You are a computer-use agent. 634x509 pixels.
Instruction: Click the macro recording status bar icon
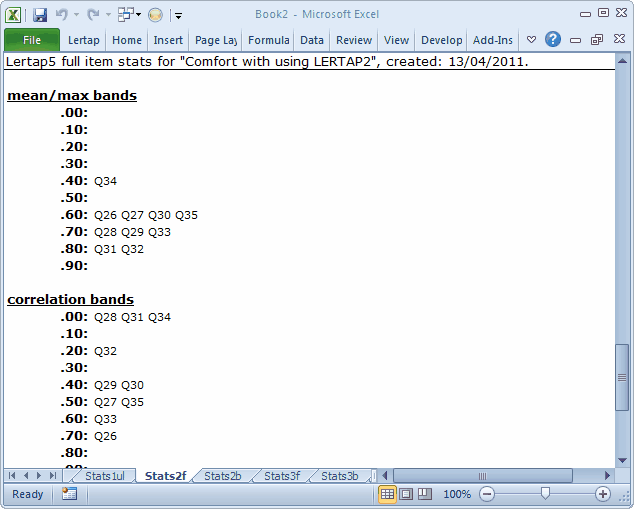coord(69,494)
